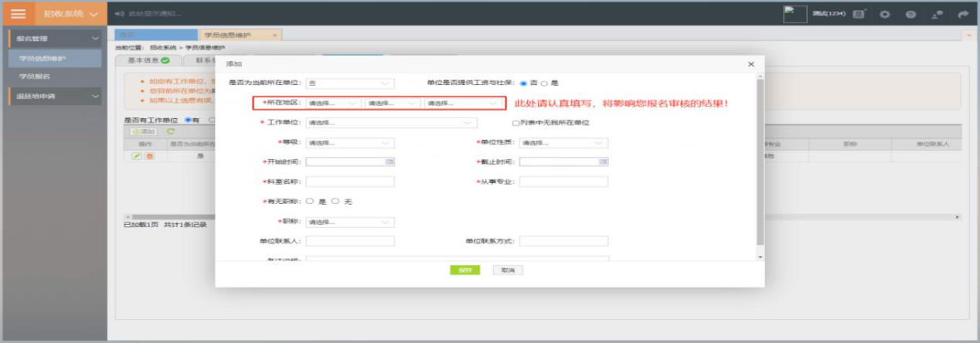980x343 pixels.
Task: Click the green 保存 button
Action: tap(464, 270)
